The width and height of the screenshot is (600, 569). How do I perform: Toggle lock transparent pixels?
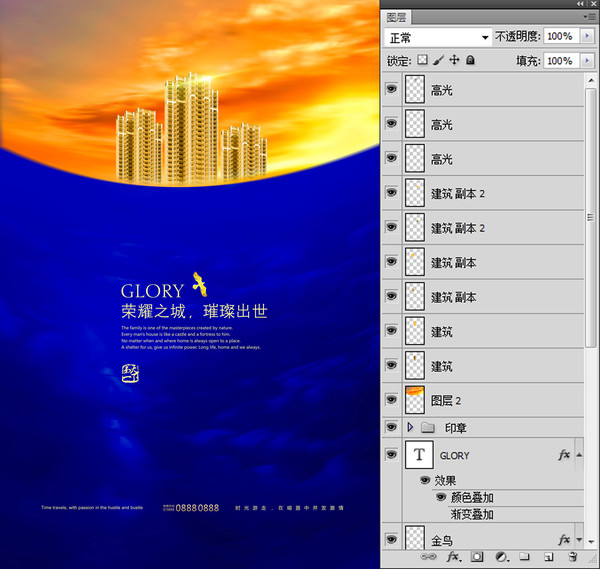422,60
